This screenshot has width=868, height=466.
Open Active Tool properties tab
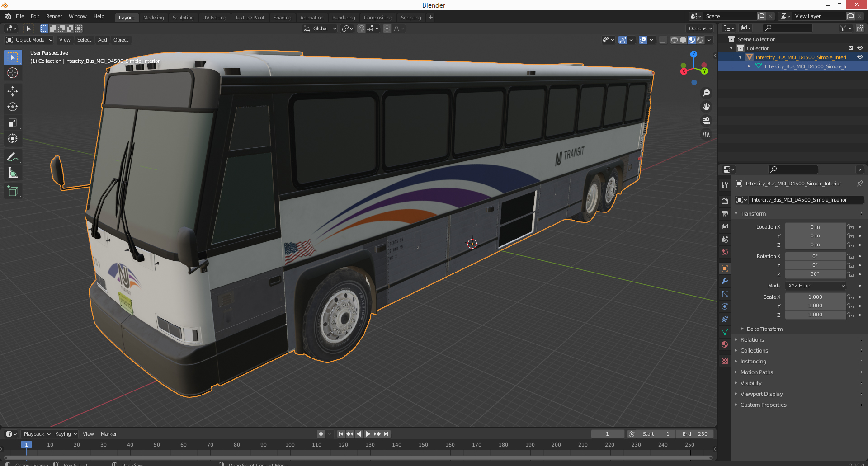pos(725,185)
